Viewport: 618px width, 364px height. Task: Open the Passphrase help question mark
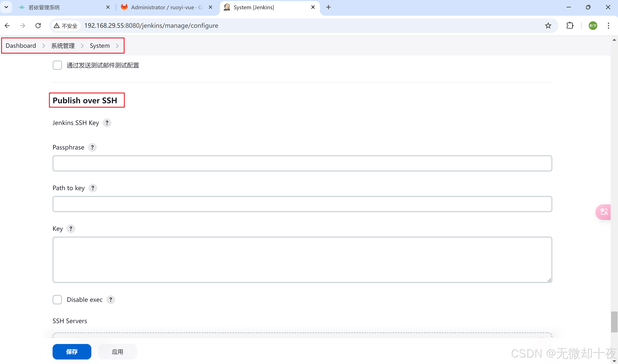92,147
